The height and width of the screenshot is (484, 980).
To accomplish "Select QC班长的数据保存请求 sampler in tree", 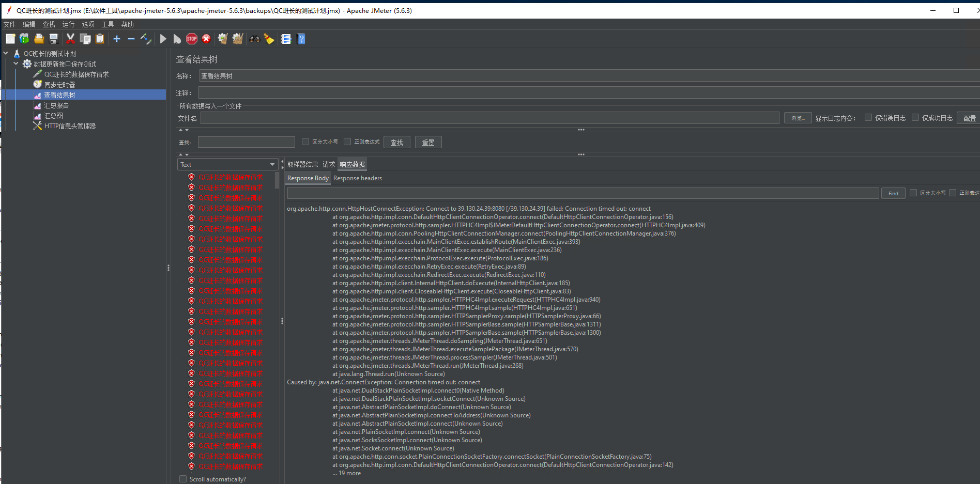I will [76, 74].
